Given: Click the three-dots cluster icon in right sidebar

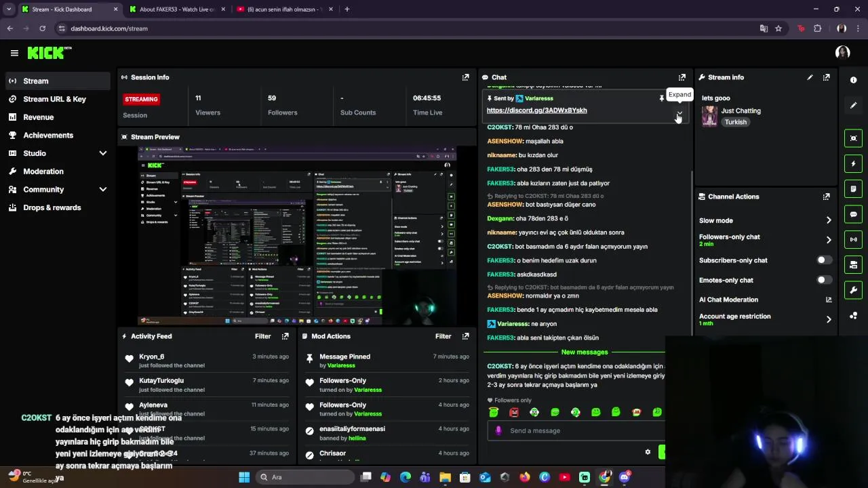Looking at the screenshot, I should pos(853,316).
